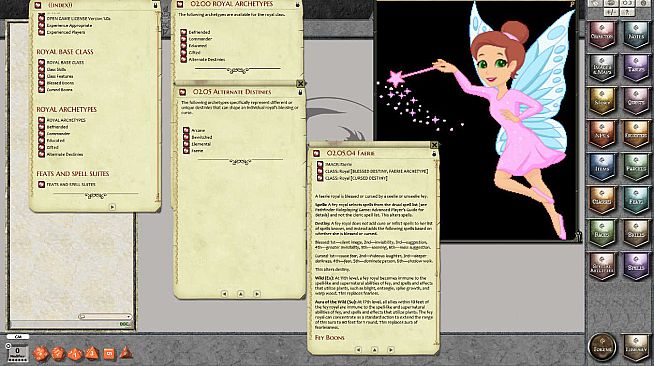Toggle the lock on the Faerie window
This screenshot has width=654, height=366.
point(434,154)
